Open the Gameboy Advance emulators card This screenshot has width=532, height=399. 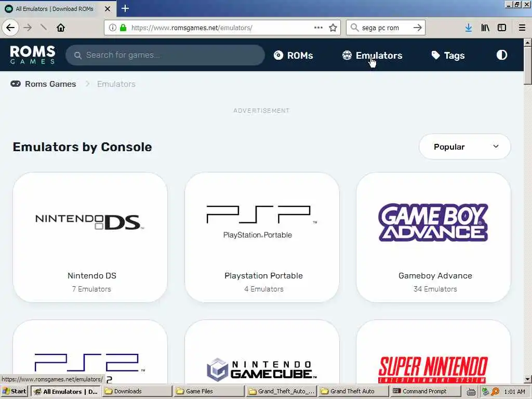pos(433,237)
